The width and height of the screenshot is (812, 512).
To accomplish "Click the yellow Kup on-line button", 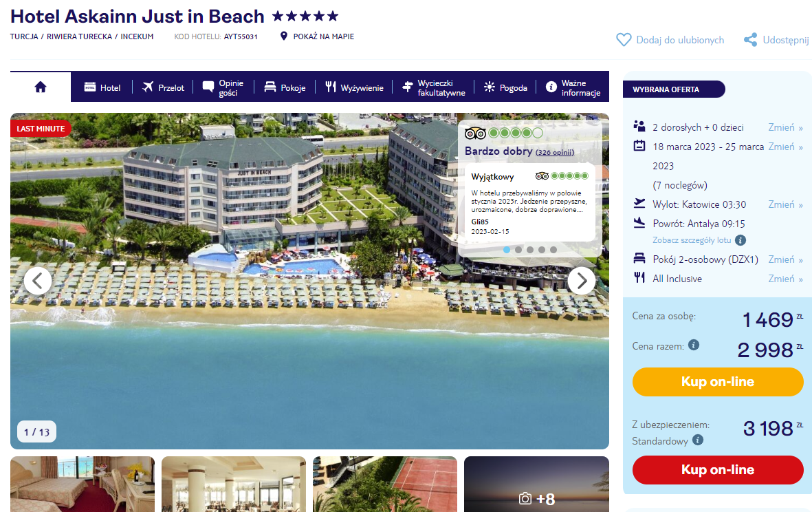I will click(x=718, y=382).
